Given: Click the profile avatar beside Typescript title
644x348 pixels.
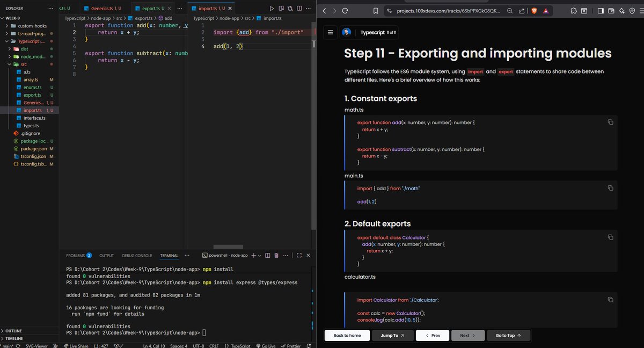Looking at the screenshot, I should pyautogui.click(x=346, y=32).
